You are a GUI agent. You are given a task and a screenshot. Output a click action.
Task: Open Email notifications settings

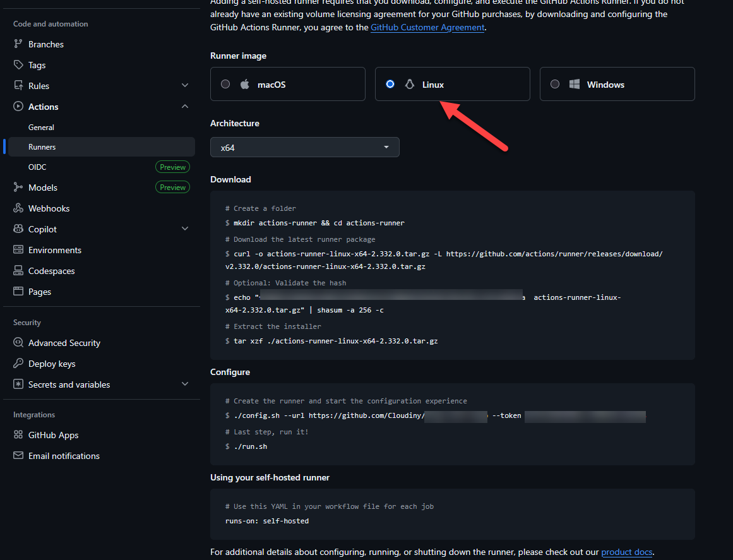coord(64,456)
